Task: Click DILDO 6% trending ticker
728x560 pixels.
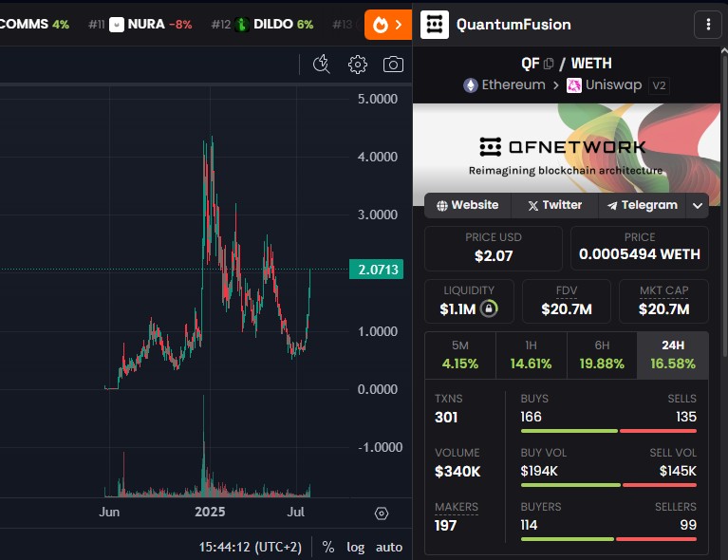Action: pos(262,25)
